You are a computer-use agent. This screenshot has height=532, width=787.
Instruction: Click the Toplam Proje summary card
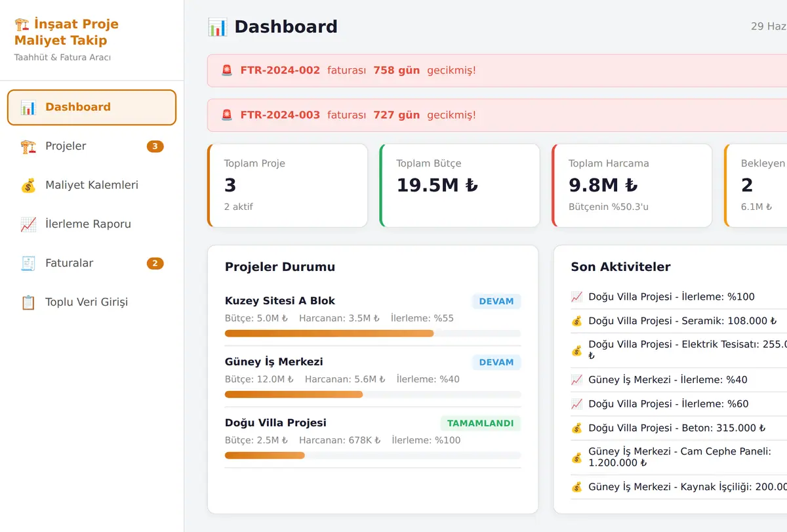[x=287, y=186]
